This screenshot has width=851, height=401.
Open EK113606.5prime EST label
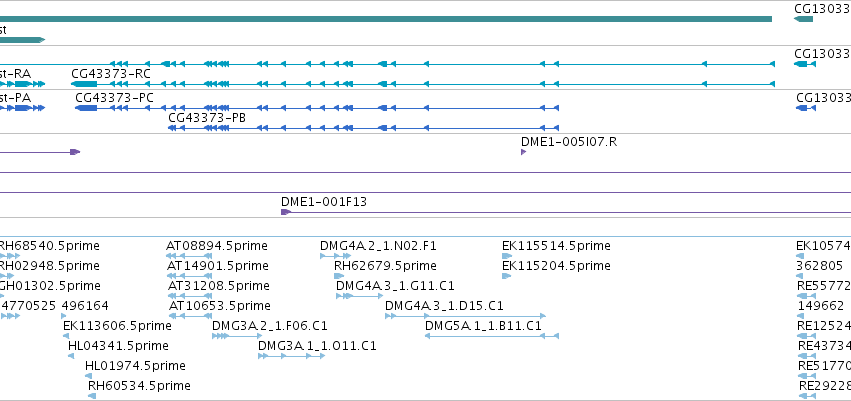pos(117,326)
